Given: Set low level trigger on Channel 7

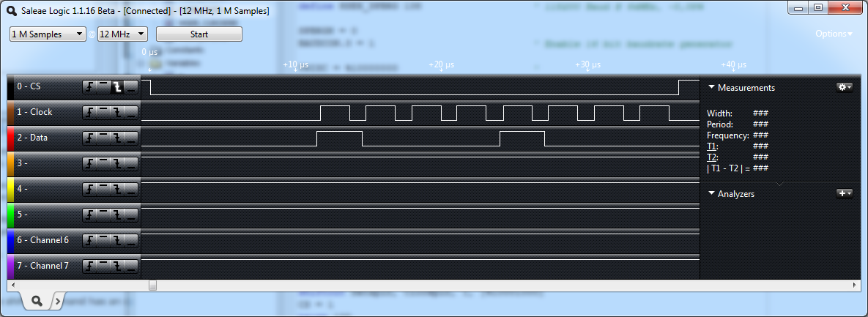Looking at the screenshot, I should [130, 266].
